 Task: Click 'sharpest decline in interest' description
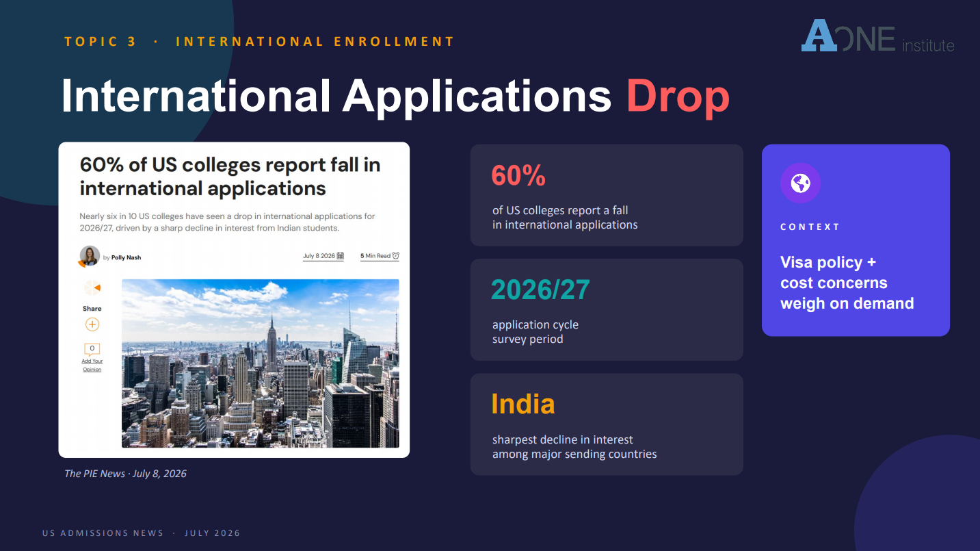pos(574,447)
